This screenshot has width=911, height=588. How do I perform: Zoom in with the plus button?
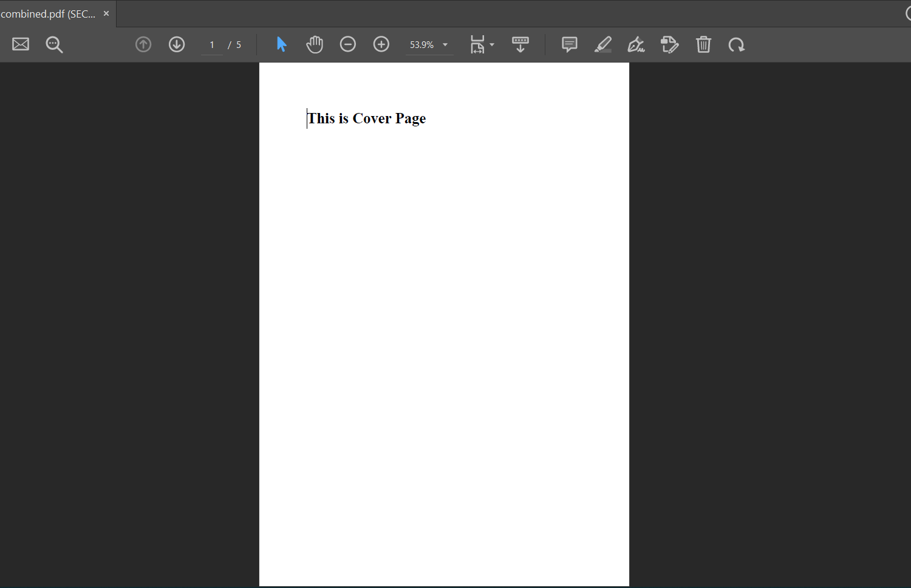coord(381,44)
